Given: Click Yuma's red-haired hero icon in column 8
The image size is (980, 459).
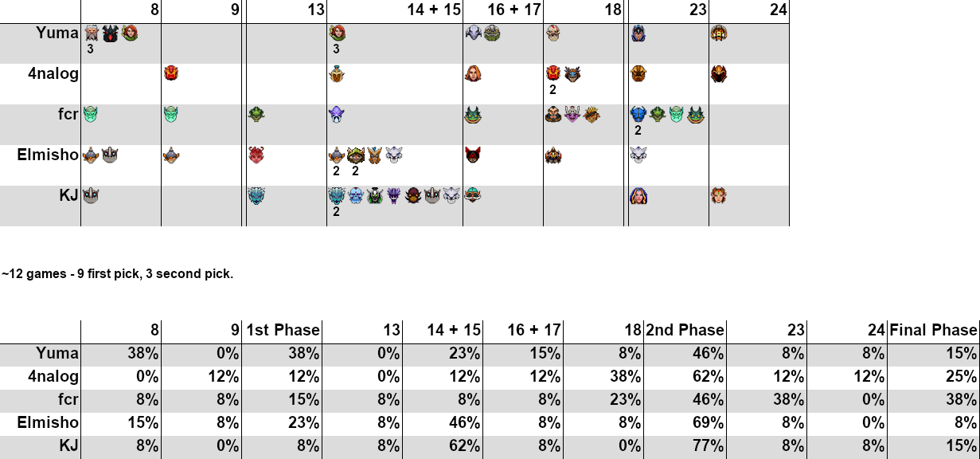Looking at the screenshot, I should pyautogui.click(x=130, y=34).
